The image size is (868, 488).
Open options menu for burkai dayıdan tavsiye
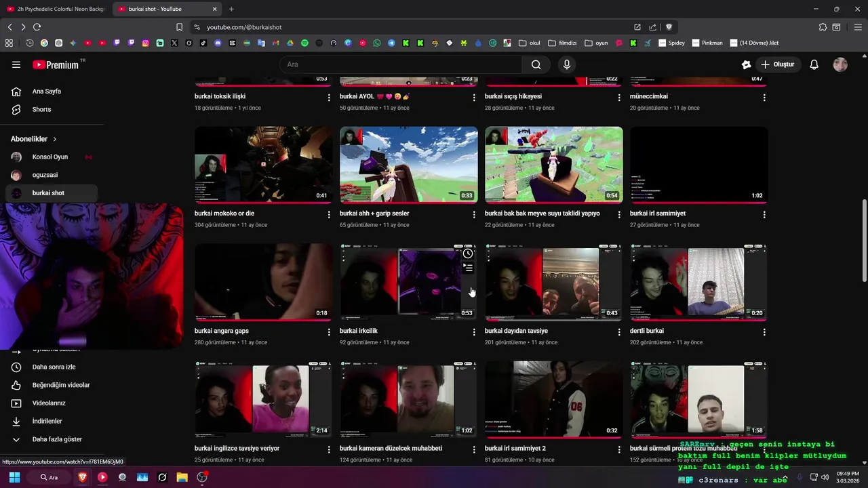619,332
